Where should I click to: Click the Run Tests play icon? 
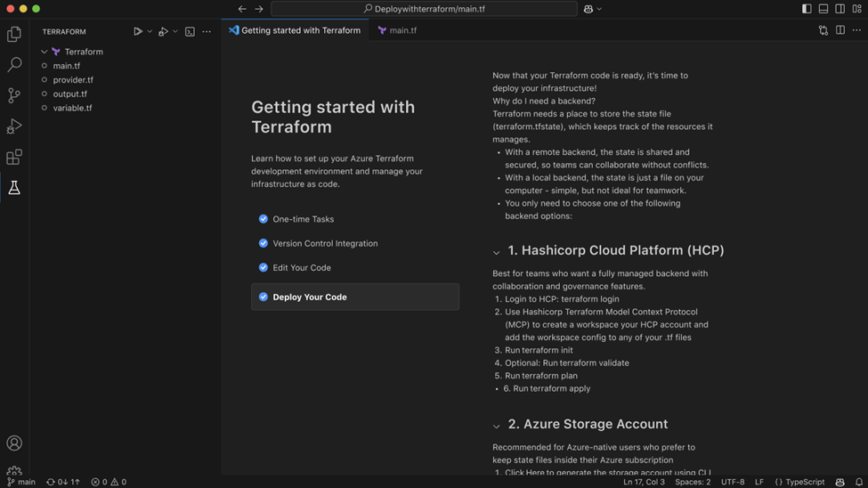(138, 31)
